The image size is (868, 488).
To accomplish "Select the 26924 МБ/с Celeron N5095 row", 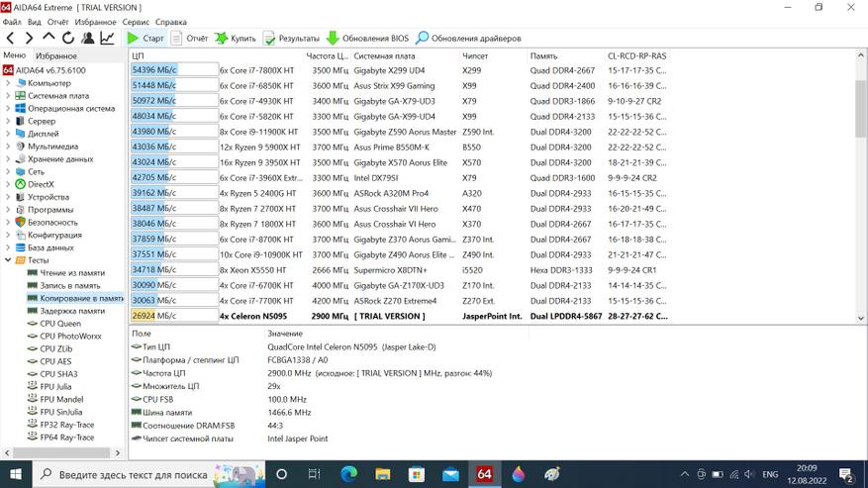I will [399, 316].
